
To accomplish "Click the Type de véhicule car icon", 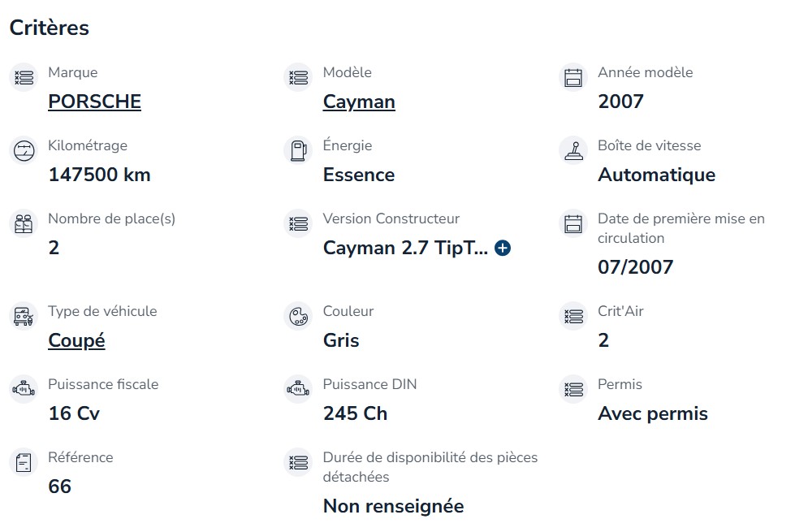I will coord(24,317).
